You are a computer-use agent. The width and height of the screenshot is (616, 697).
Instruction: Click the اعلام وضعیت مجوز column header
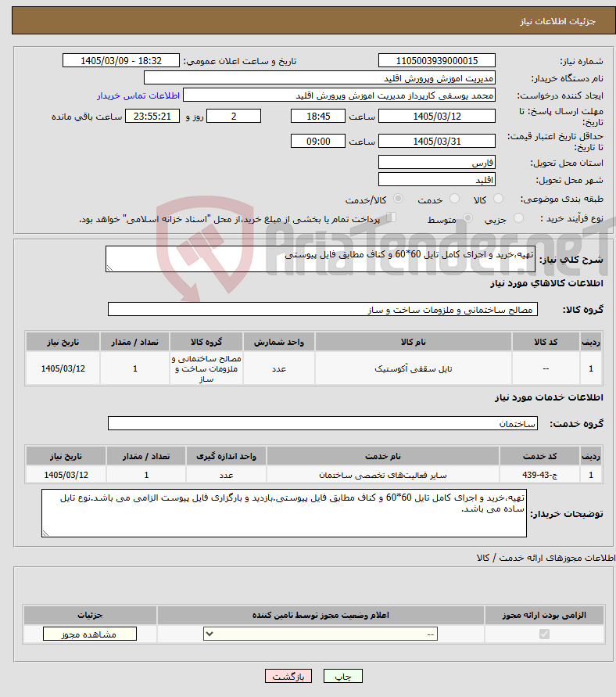coord(321,615)
